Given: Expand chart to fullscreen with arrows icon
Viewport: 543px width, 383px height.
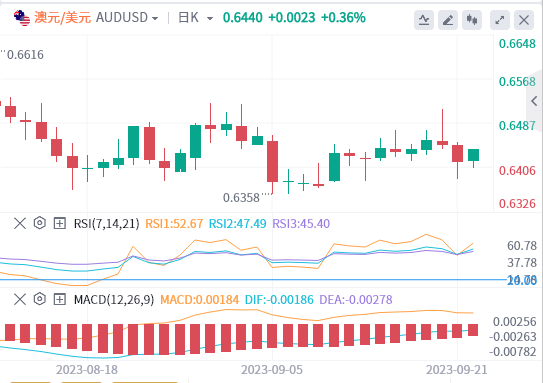Looking at the screenshot, I should [500, 20].
